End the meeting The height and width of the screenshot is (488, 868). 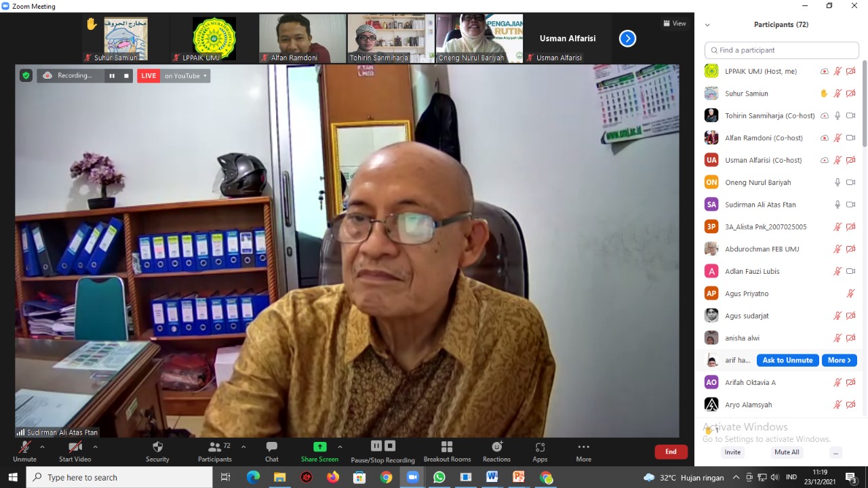coord(671,451)
